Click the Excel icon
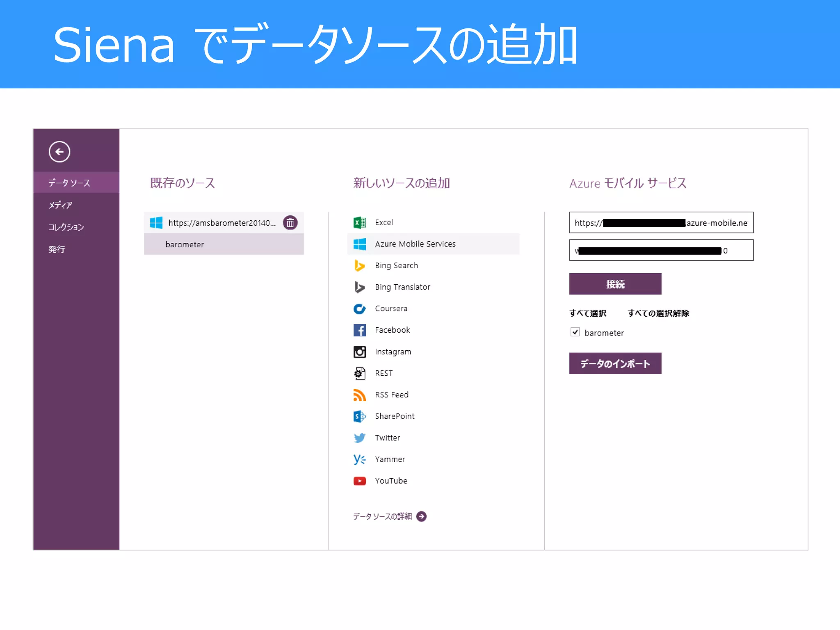 [360, 222]
